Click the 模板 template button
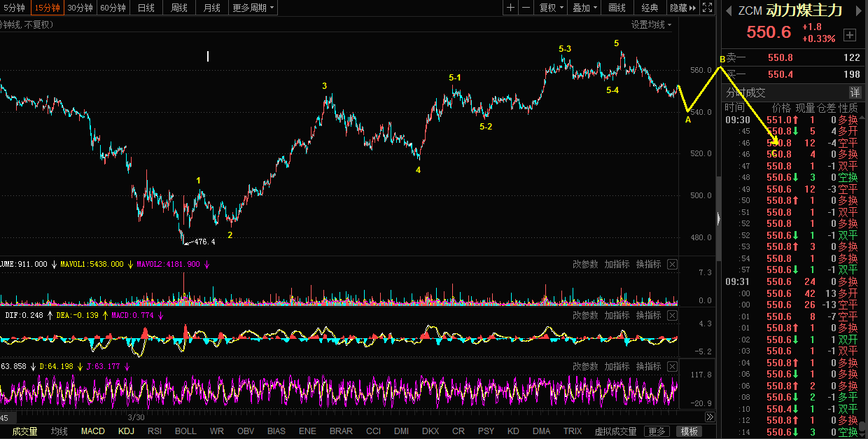Viewport: 868px width, 439px height. pos(689,431)
